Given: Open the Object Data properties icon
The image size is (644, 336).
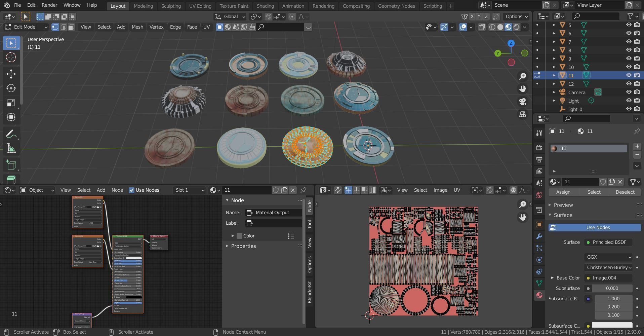Looking at the screenshot, I should (x=539, y=283).
